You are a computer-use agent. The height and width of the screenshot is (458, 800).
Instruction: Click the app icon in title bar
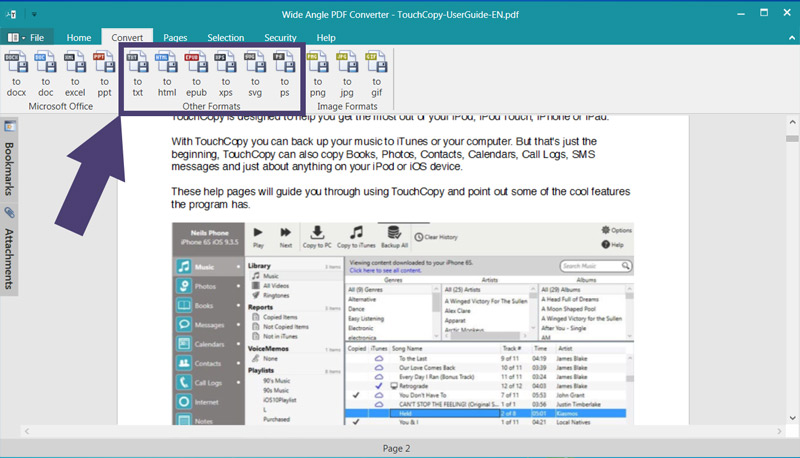tap(11, 14)
